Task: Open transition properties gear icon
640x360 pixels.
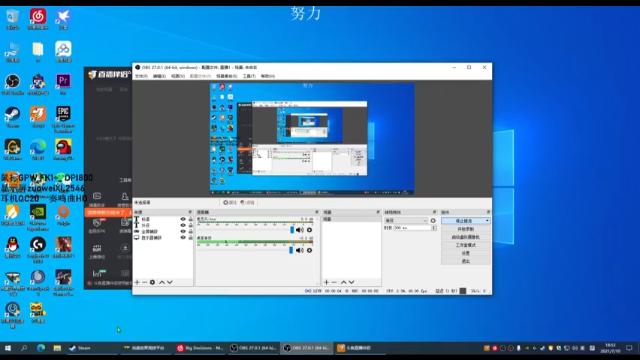Action: pos(433,220)
